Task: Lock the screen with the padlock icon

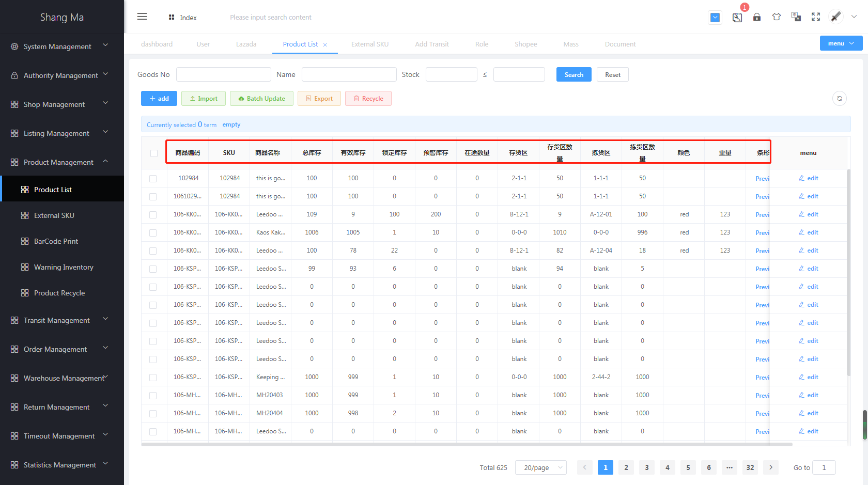Action: (757, 17)
